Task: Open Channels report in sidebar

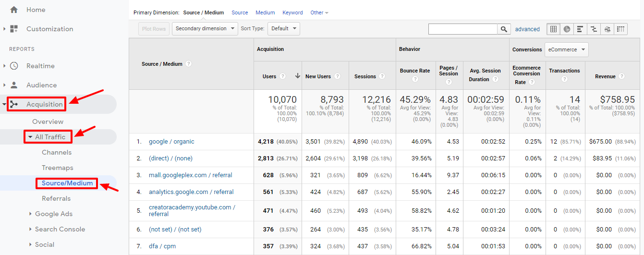Action: click(x=57, y=152)
